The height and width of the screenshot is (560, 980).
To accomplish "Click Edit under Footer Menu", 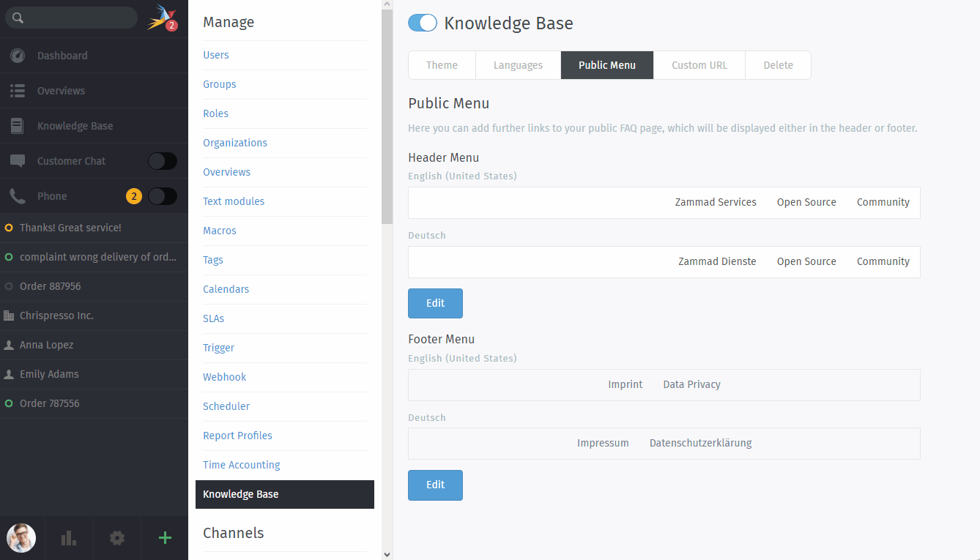I will click(x=435, y=485).
